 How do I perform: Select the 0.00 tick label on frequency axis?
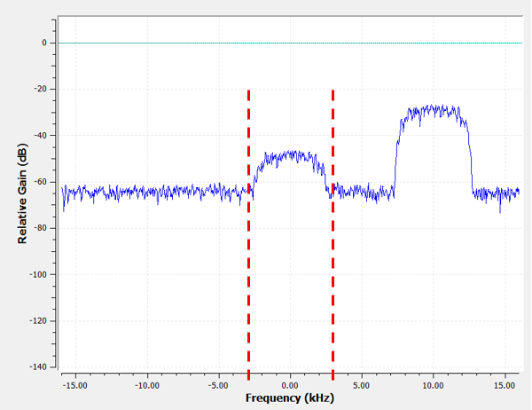click(289, 385)
